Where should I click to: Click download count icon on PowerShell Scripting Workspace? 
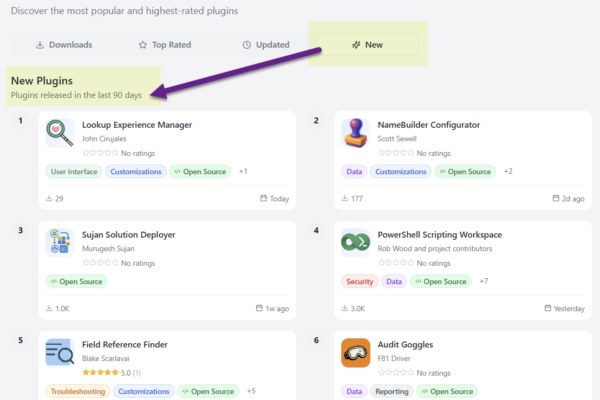[x=345, y=308]
